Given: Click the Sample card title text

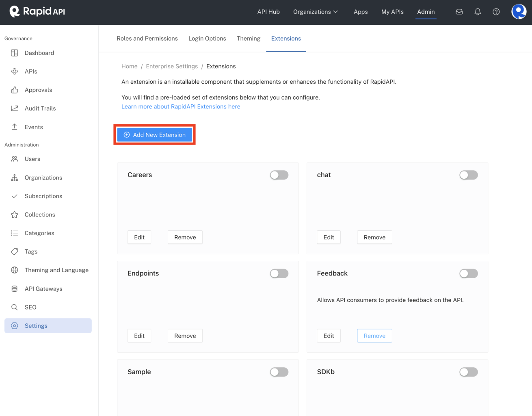Looking at the screenshot, I should tap(139, 372).
